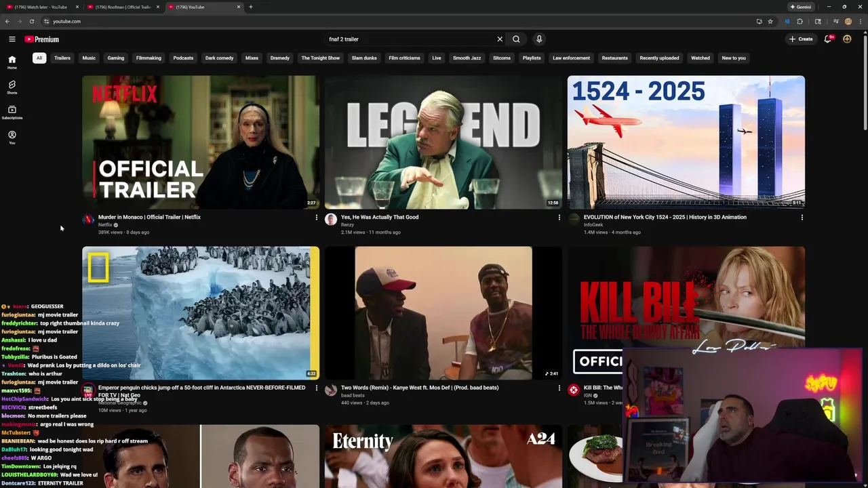Open Subscriptions from the sidebar
Image resolution: width=868 pixels, height=488 pixels.
click(x=12, y=113)
